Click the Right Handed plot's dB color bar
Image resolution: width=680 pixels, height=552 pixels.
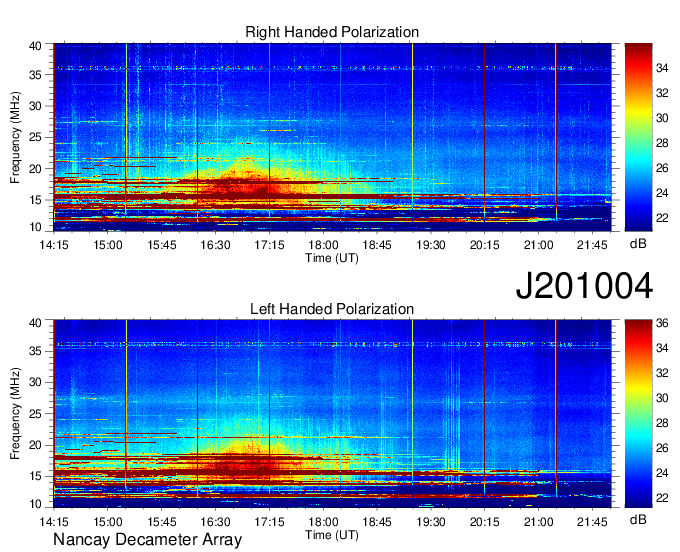click(638, 137)
